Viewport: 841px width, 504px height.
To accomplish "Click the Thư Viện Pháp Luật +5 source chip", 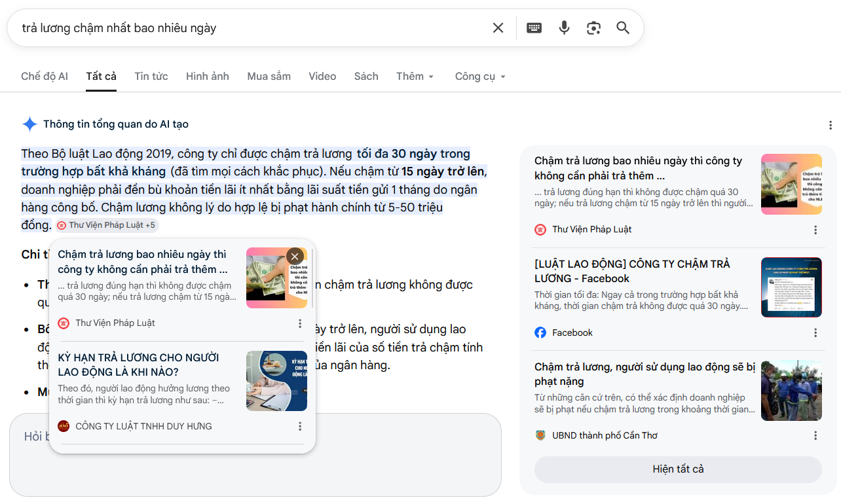I will (x=107, y=225).
